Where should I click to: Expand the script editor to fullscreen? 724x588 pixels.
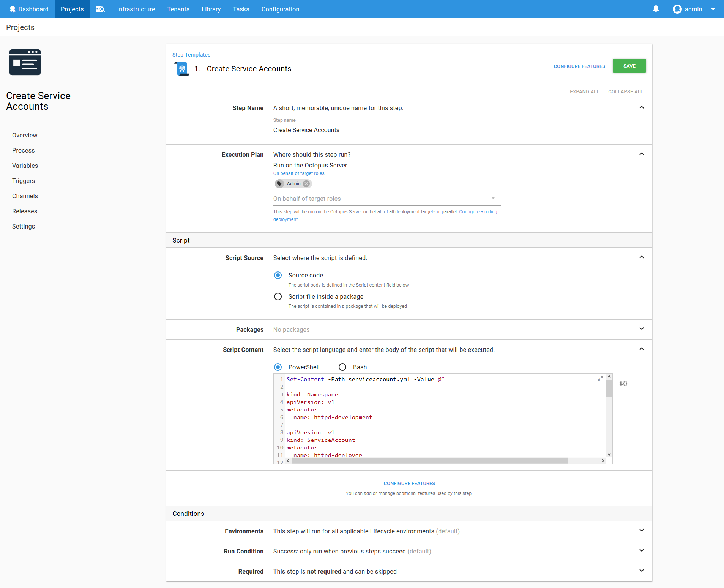600,378
